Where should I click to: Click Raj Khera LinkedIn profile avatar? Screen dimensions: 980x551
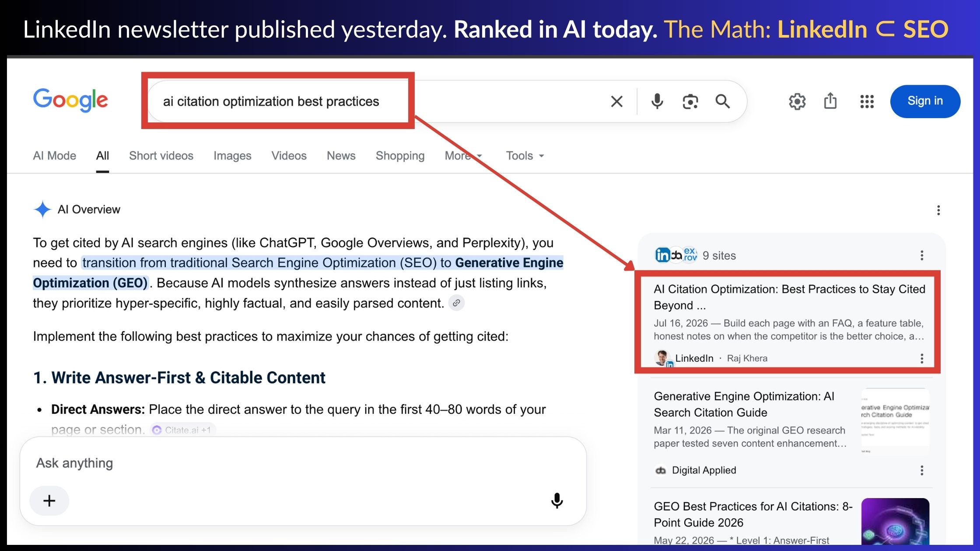pyautogui.click(x=662, y=358)
